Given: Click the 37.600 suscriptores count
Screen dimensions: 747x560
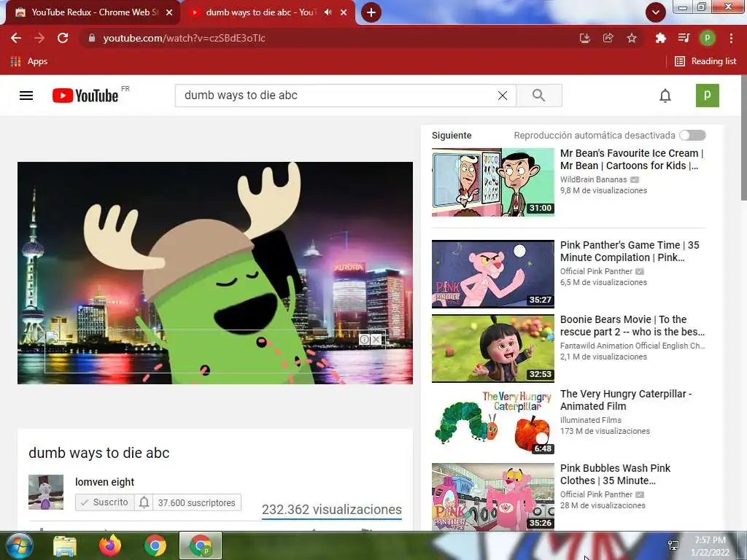Looking at the screenshot, I should tap(197, 503).
